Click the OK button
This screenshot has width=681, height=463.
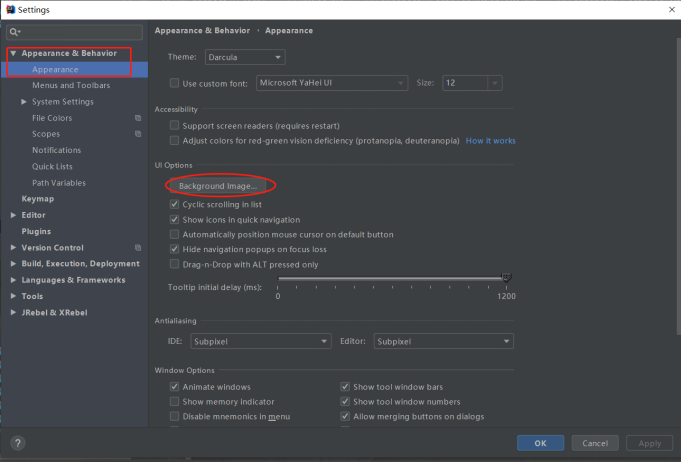point(540,443)
